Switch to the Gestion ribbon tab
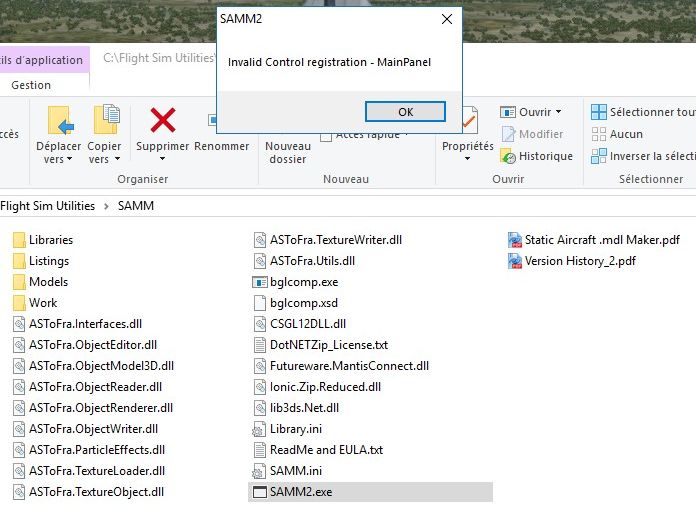The width and height of the screenshot is (696, 505). coord(31,85)
